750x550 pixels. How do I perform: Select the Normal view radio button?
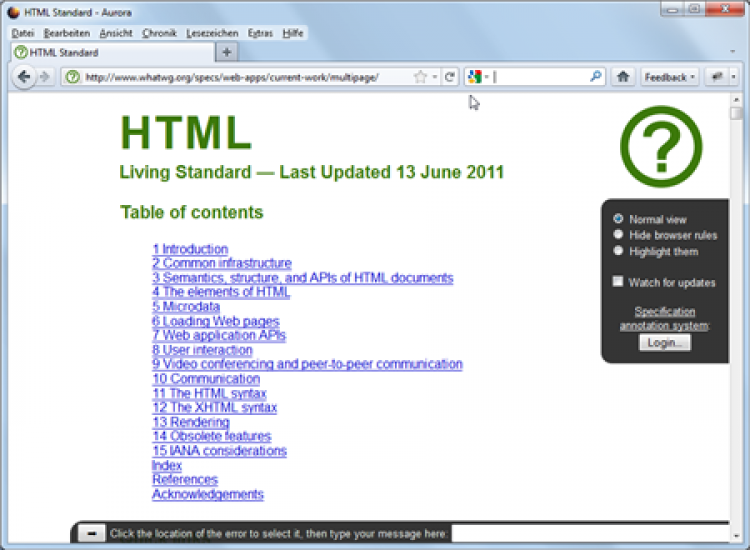click(x=619, y=219)
